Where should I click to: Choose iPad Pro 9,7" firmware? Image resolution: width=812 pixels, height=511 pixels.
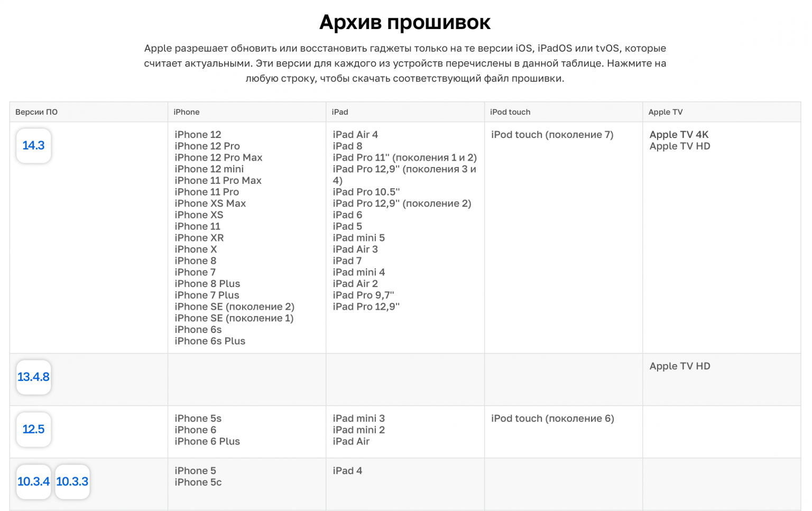click(x=363, y=295)
